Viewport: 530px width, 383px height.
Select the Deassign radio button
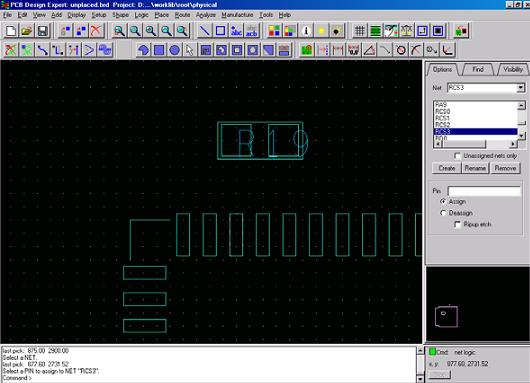coord(443,213)
